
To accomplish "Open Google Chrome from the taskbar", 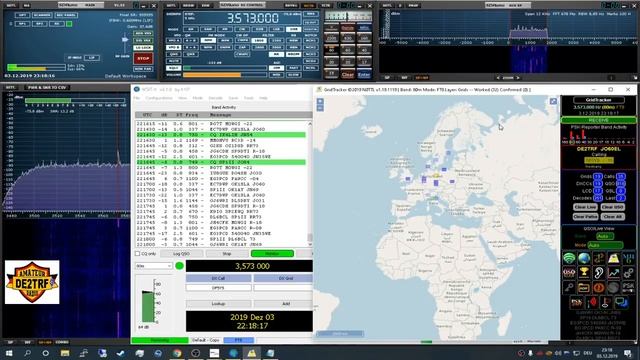I will (177, 353).
